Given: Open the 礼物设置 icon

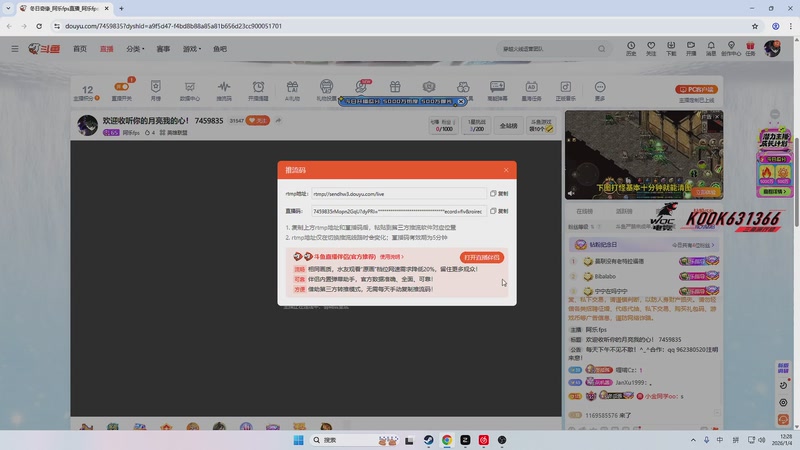Looking at the screenshot, I should click(327, 90).
